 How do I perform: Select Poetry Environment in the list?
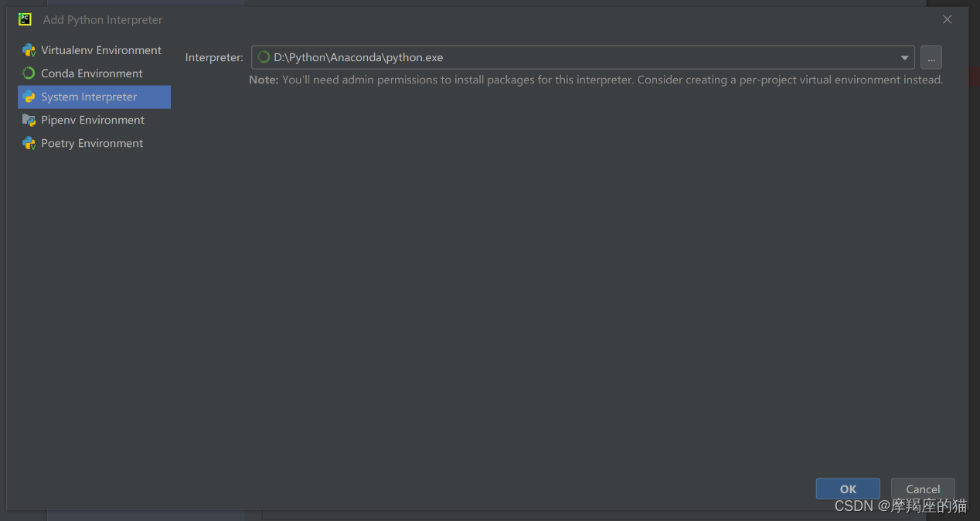point(92,143)
